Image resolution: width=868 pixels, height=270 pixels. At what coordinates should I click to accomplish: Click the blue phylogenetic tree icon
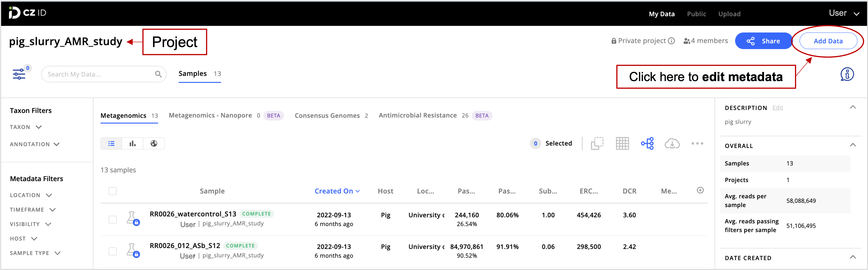coord(647,143)
